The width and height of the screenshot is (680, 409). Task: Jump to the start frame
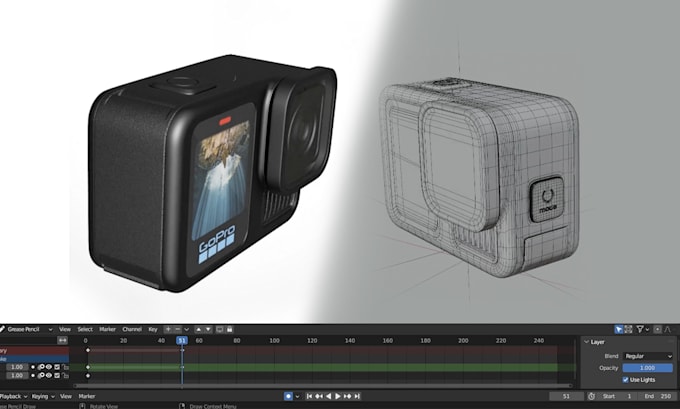pos(309,396)
